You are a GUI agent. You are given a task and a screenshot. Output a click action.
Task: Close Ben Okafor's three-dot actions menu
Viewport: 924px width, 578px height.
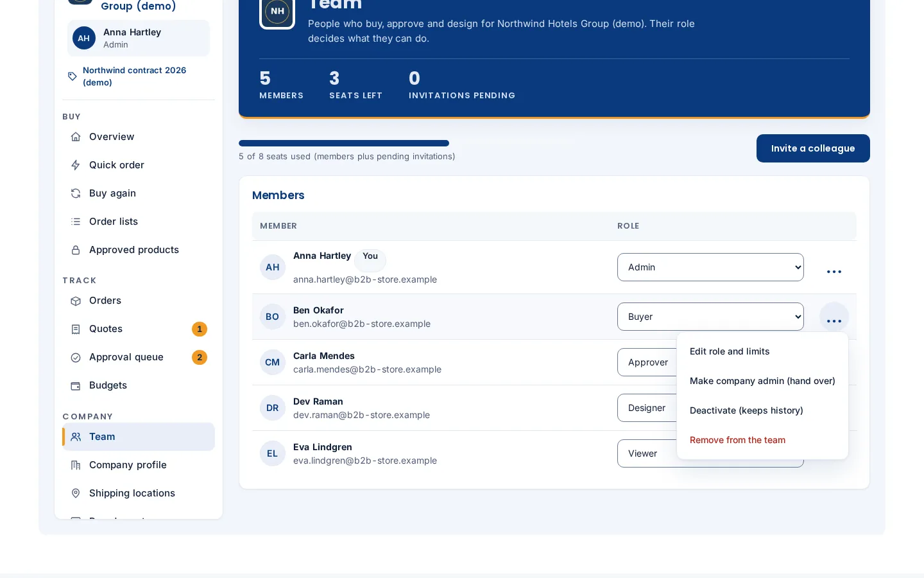[834, 317]
